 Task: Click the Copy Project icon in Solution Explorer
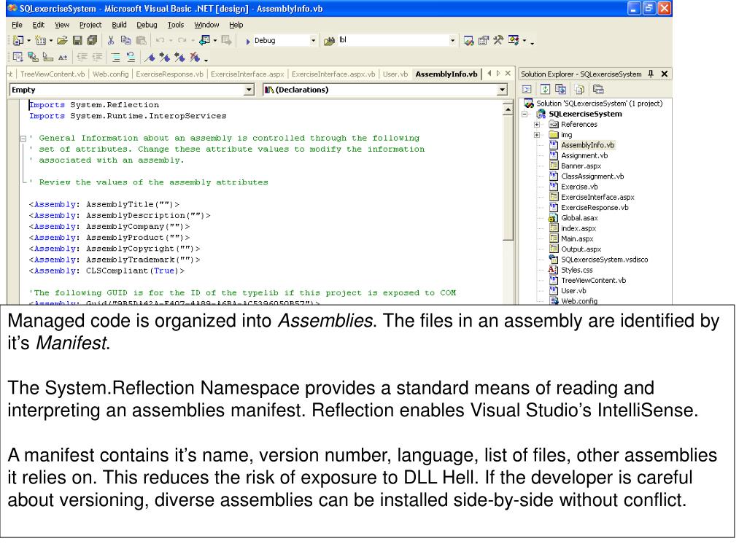pos(560,89)
